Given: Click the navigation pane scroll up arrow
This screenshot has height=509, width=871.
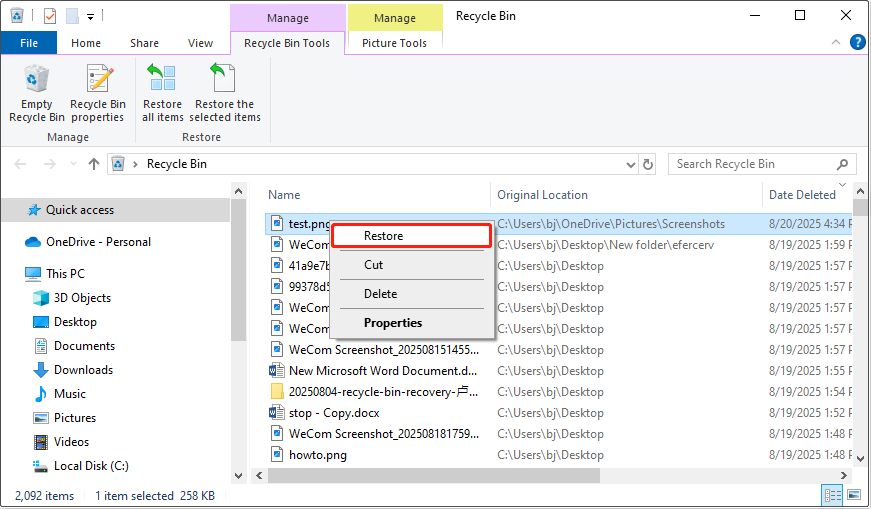Looking at the screenshot, I should pos(238,191).
